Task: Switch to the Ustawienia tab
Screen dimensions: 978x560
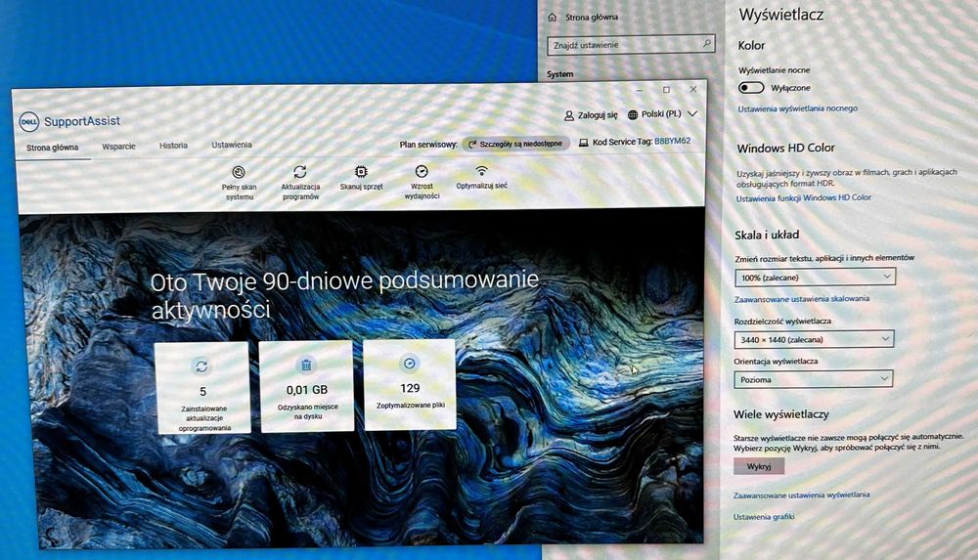Action: click(x=232, y=145)
